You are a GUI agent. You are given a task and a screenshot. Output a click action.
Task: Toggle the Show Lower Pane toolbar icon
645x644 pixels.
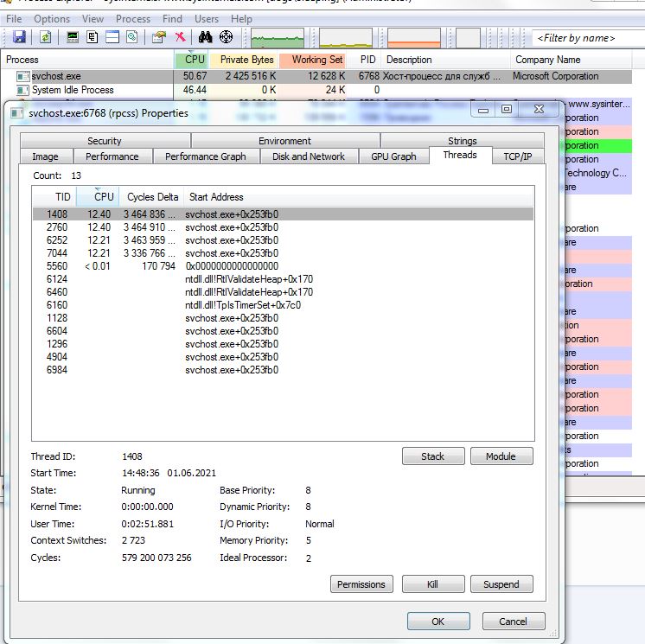point(112,37)
